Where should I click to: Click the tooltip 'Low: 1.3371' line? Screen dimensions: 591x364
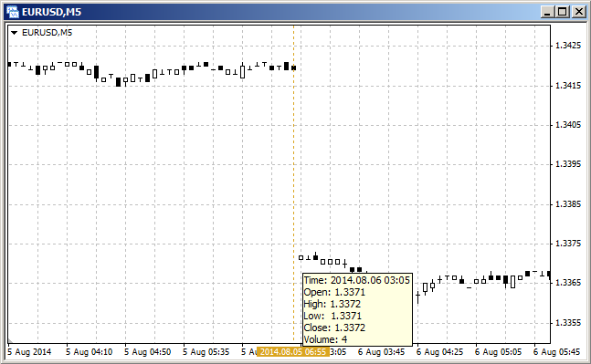(332, 317)
